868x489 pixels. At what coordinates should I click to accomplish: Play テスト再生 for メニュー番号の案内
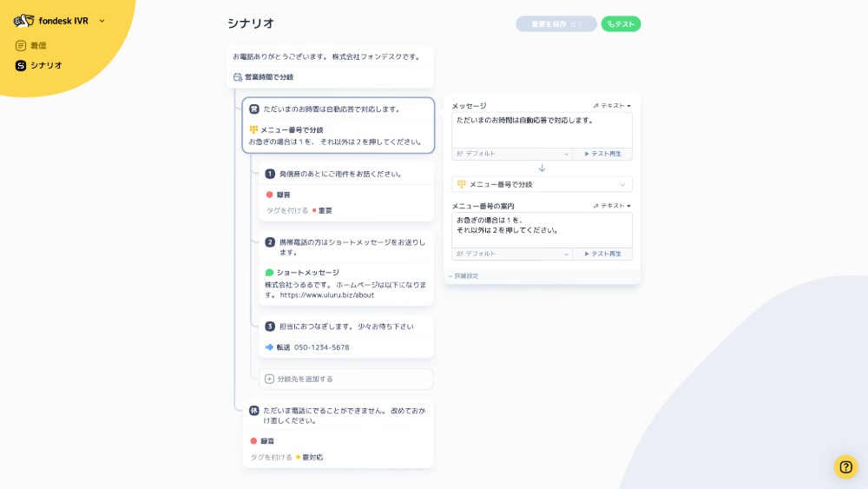(x=602, y=254)
